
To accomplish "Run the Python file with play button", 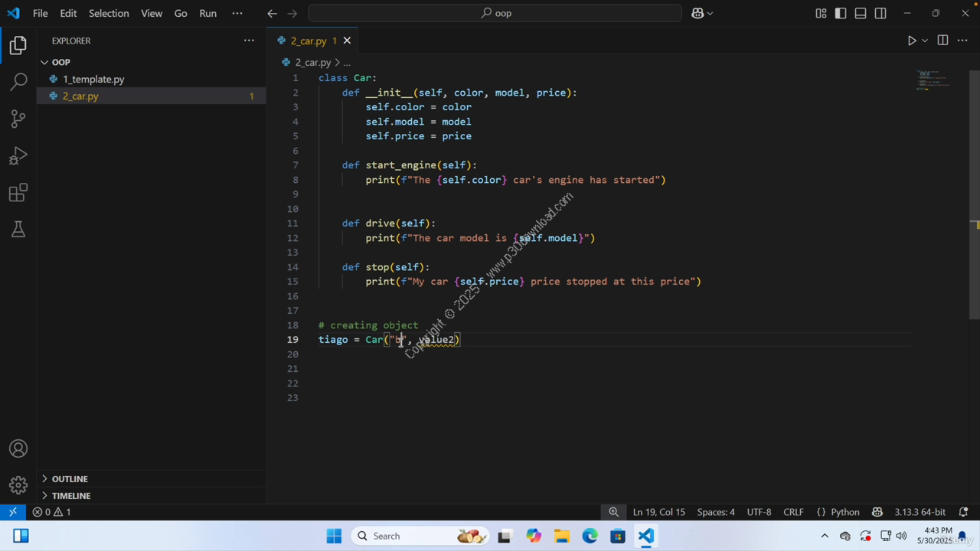I will (x=912, y=41).
